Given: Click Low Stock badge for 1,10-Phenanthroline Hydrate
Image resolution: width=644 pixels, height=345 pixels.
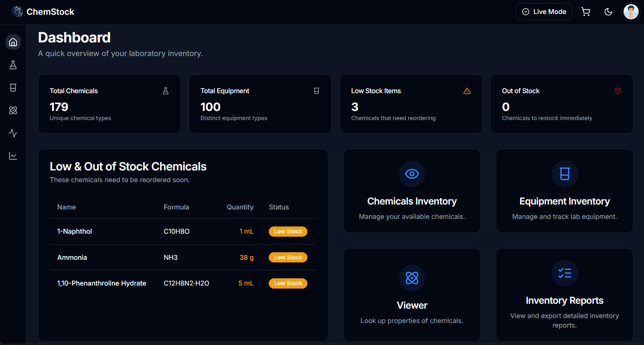Looking at the screenshot, I should (288, 283).
